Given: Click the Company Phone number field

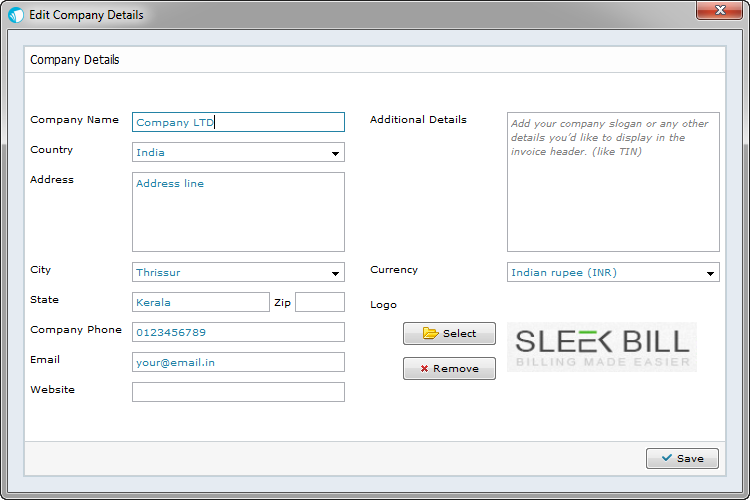Looking at the screenshot, I should pyautogui.click(x=238, y=332).
